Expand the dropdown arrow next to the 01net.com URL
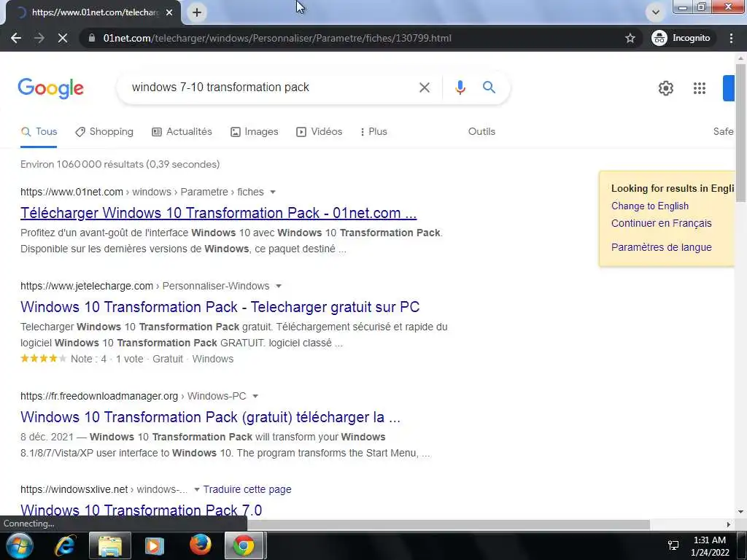 pyautogui.click(x=273, y=192)
